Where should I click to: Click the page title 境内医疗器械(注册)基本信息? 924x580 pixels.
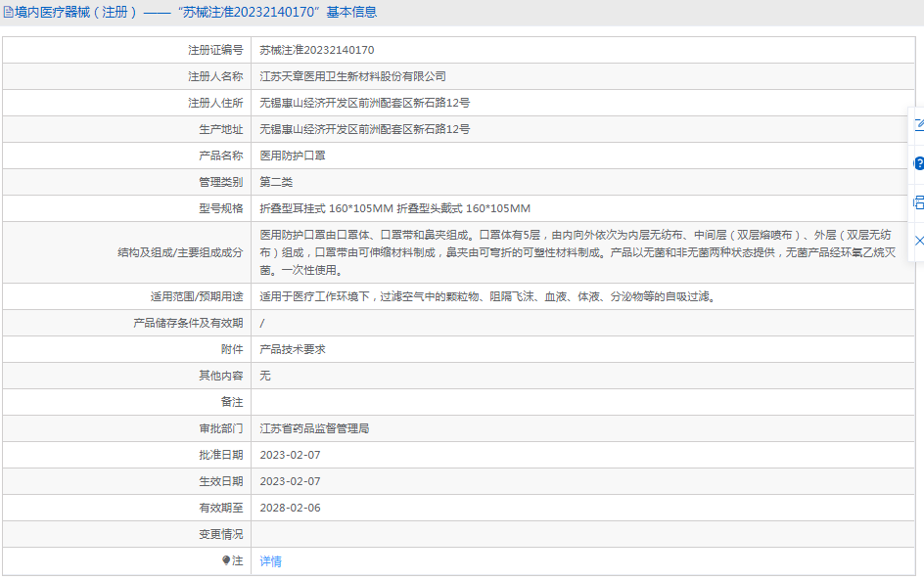click(196, 12)
